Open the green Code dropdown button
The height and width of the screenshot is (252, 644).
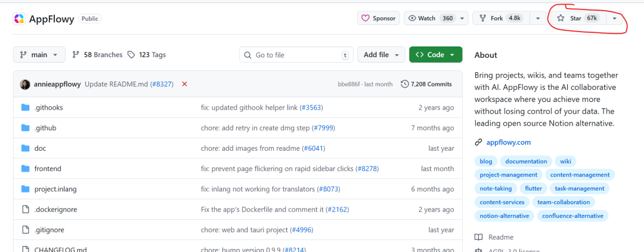pyautogui.click(x=435, y=55)
